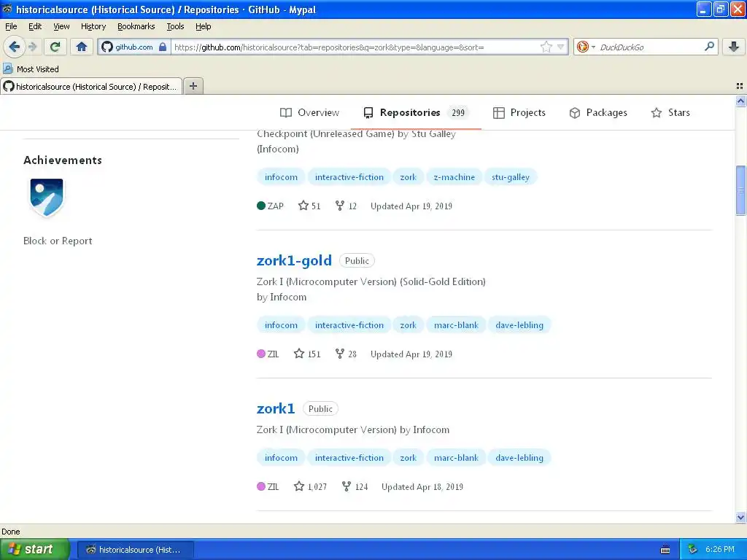View the 12 forks of the ZAP repo

[346, 206]
